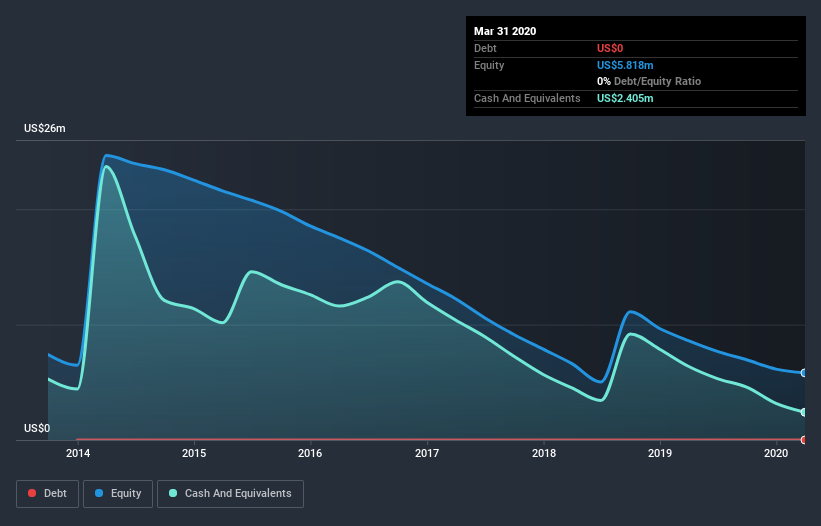Click the Cash value US$2.405m in tooltip
This screenshot has height=526, width=821.
(625, 98)
